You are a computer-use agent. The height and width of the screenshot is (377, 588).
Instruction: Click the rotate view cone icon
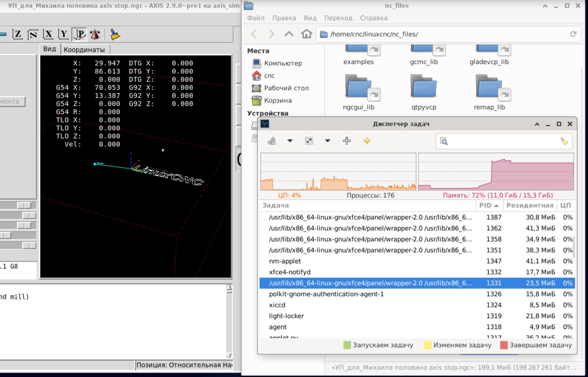coord(95,34)
